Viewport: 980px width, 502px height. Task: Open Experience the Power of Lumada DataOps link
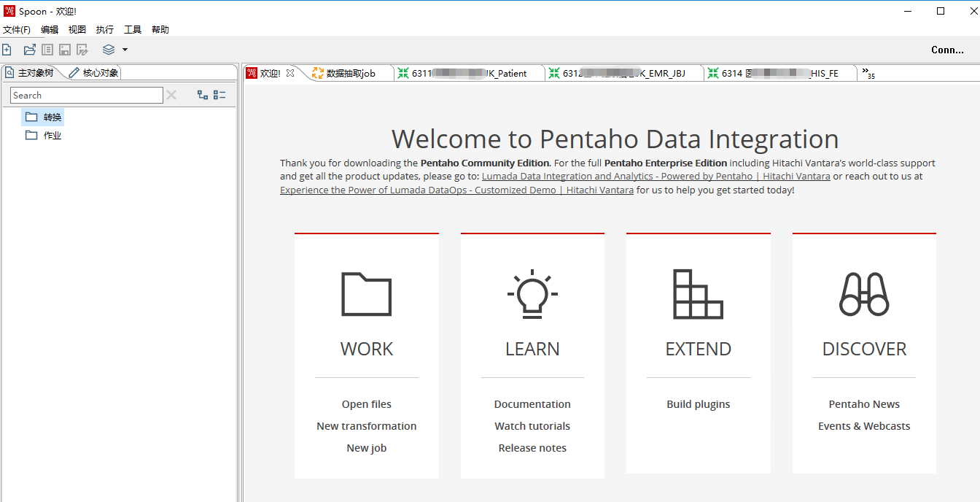[x=456, y=190]
